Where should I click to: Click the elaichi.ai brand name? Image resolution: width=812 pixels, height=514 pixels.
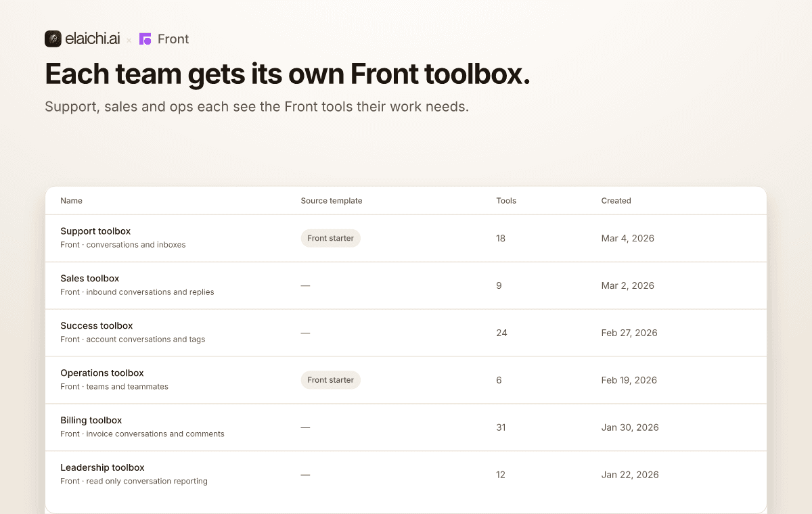click(x=93, y=39)
